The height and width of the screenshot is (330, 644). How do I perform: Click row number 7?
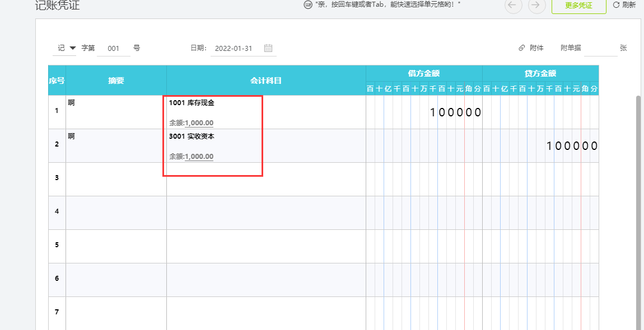tap(57, 312)
